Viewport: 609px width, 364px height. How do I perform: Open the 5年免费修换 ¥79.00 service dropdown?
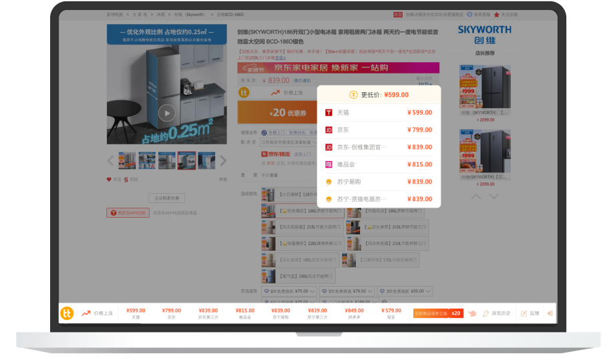click(347, 291)
